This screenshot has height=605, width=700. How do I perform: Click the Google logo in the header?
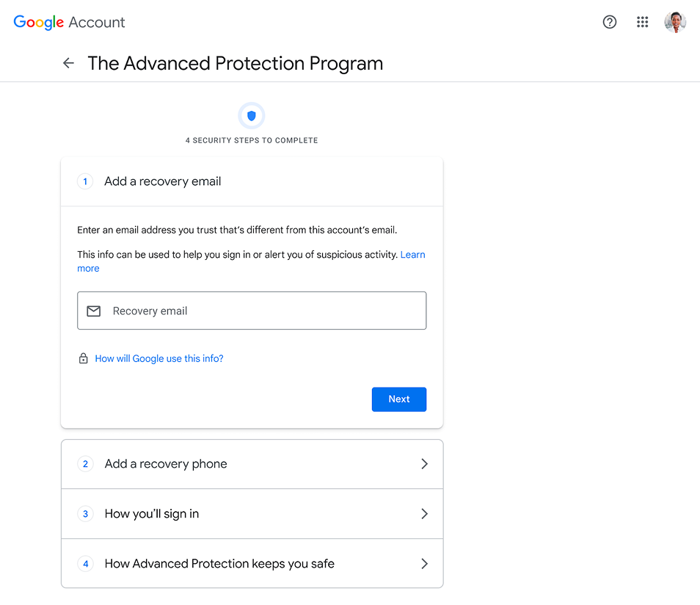[x=37, y=22]
